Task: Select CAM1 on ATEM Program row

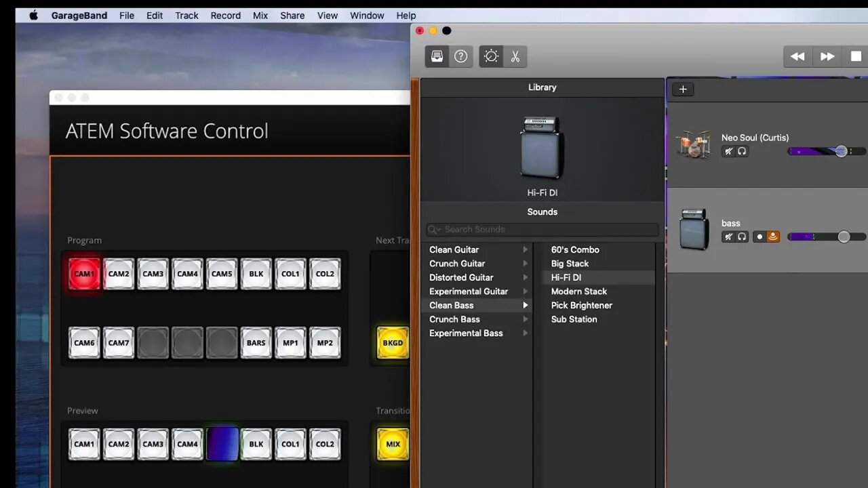Action: pyautogui.click(x=84, y=274)
